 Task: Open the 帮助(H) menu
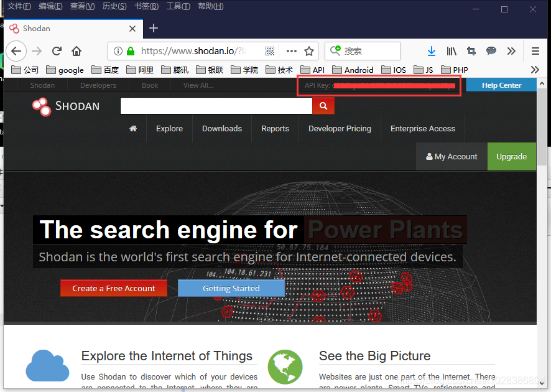point(210,6)
